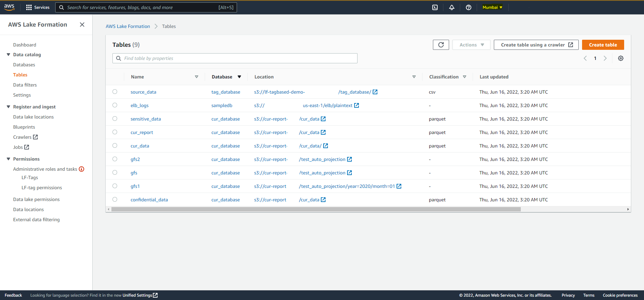
Task: Open Dashboard in the sidebar
Action: tap(25, 45)
